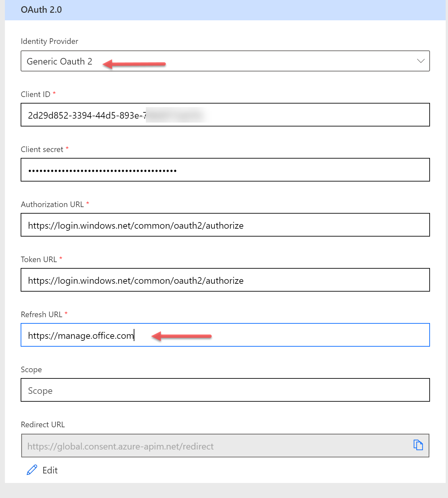
Task: Click the Edit link below Redirect URL
Action: [50, 470]
